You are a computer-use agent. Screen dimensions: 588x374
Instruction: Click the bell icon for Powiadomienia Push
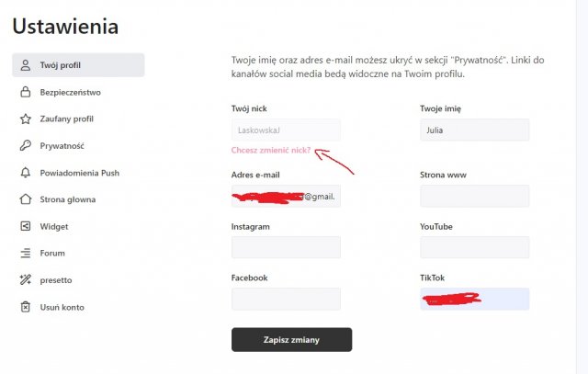[26, 173]
